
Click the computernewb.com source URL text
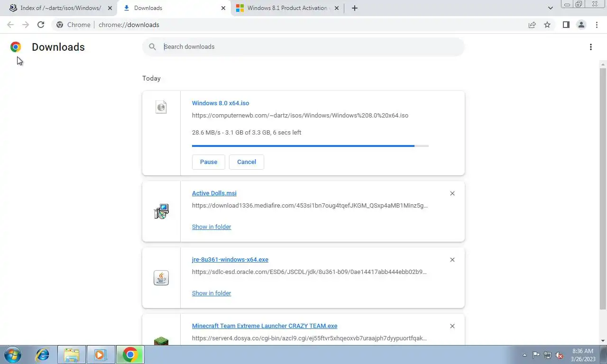pos(300,116)
